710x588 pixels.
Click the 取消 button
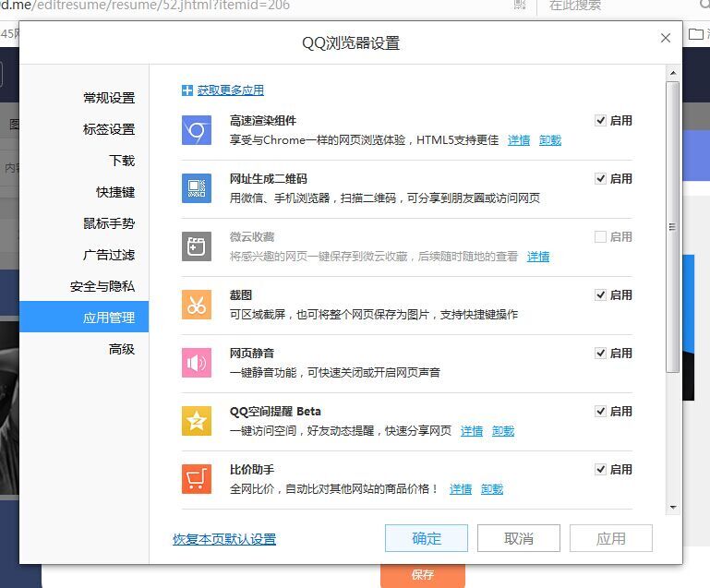click(519, 538)
